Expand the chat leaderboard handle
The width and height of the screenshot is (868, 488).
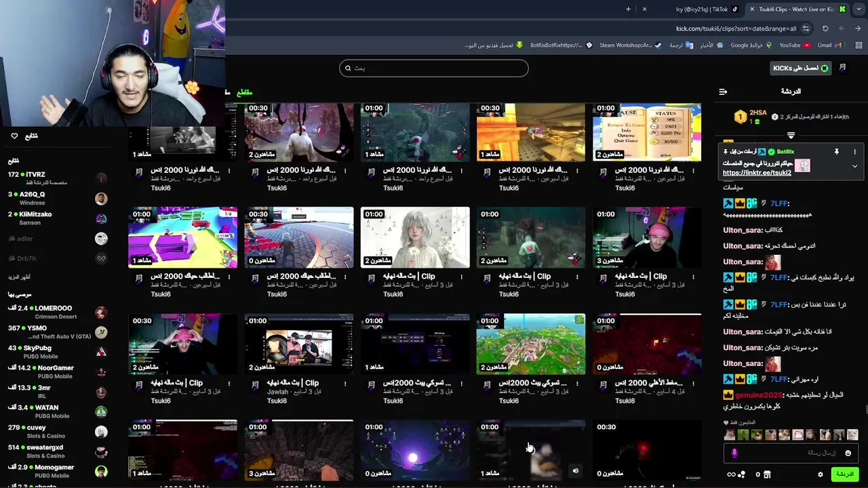791,136
